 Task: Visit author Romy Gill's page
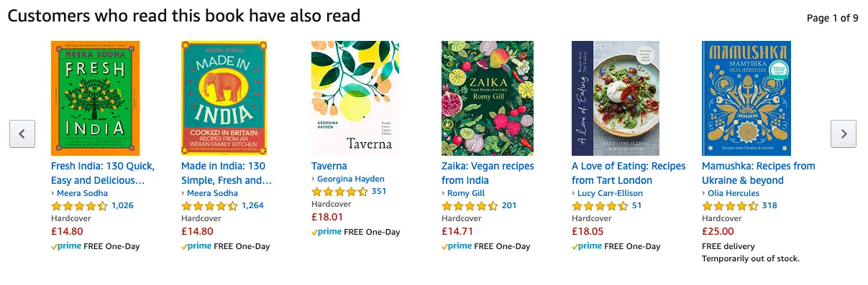click(466, 193)
